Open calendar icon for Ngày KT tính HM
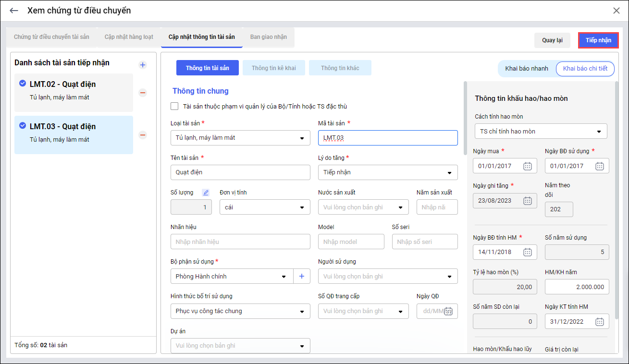 (x=599, y=322)
